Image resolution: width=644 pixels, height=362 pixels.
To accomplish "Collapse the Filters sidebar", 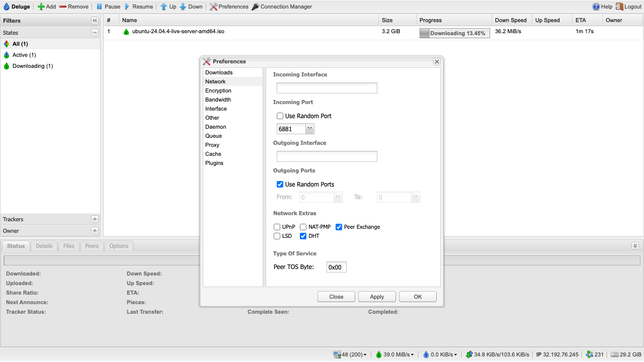I will pyautogui.click(x=95, y=21).
